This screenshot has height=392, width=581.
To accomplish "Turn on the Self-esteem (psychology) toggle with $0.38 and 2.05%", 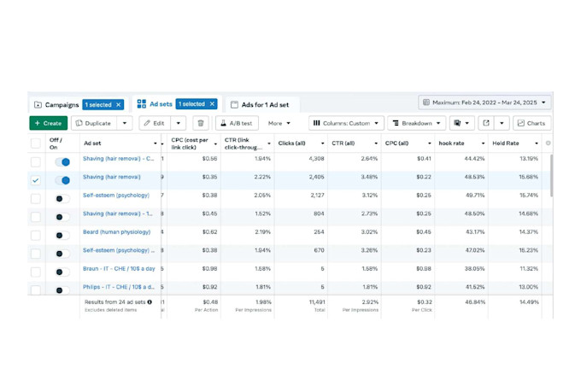I will 62,199.
